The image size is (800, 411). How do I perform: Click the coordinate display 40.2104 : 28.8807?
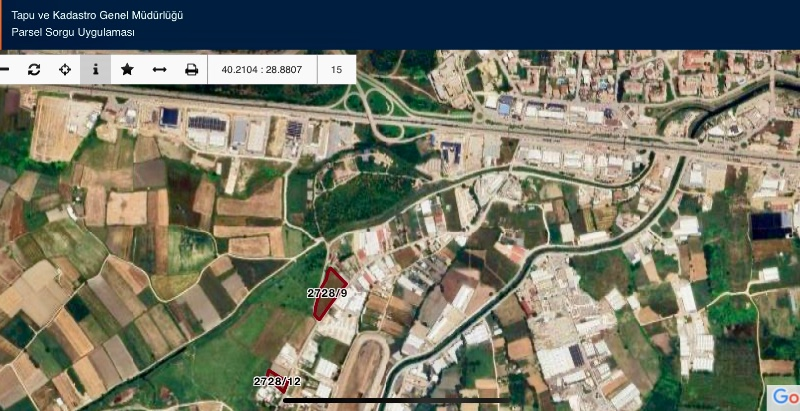262,70
